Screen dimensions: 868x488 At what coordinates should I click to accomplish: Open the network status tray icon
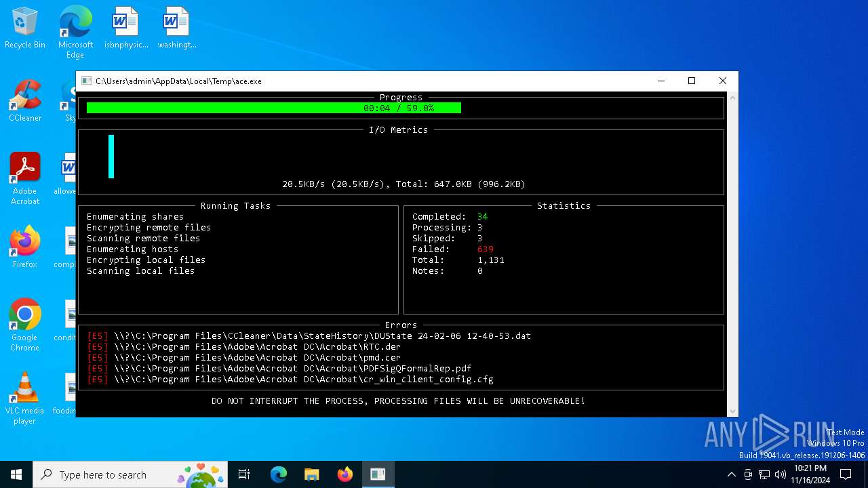pos(764,474)
